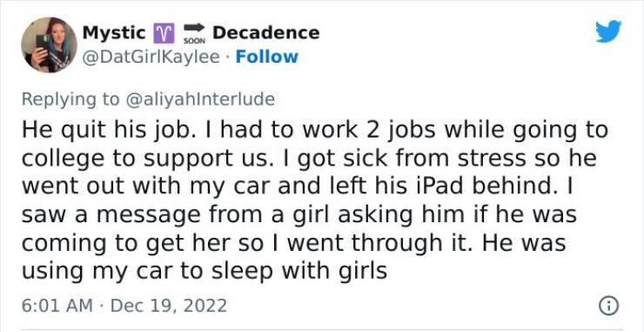The height and width of the screenshot is (332, 644).
Task: Click the Dec 19, 2022 date
Action: (168, 306)
